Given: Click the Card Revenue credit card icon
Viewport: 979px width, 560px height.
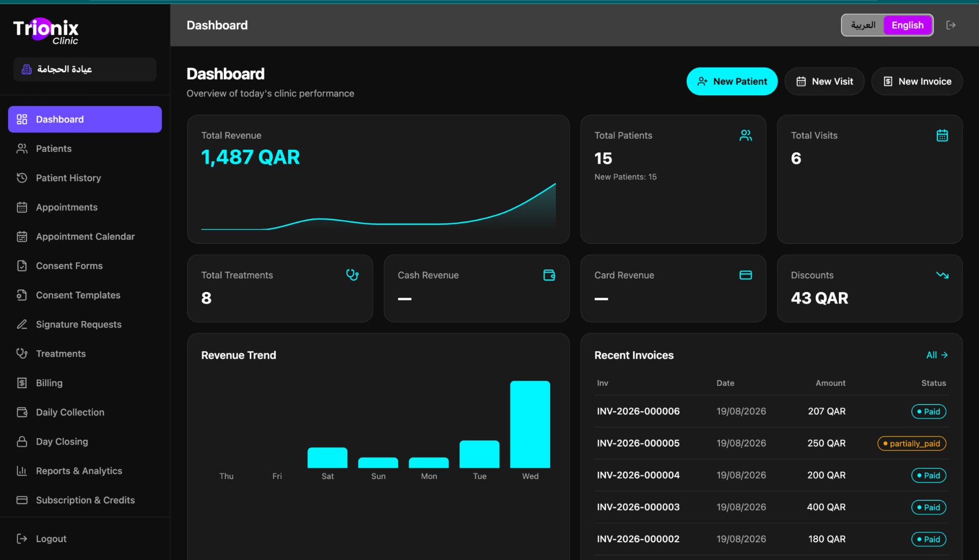Looking at the screenshot, I should coord(745,275).
